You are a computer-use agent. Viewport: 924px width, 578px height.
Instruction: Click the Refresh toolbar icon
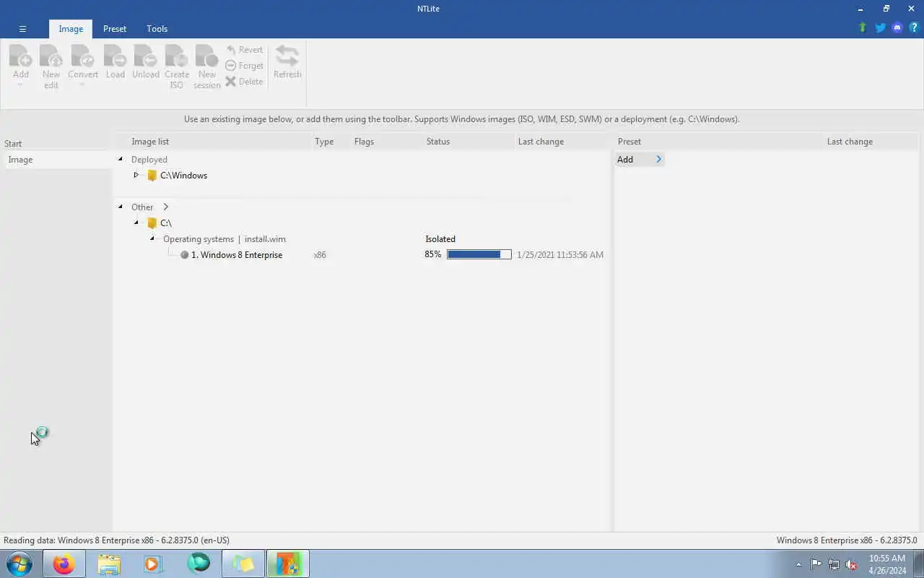point(287,56)
